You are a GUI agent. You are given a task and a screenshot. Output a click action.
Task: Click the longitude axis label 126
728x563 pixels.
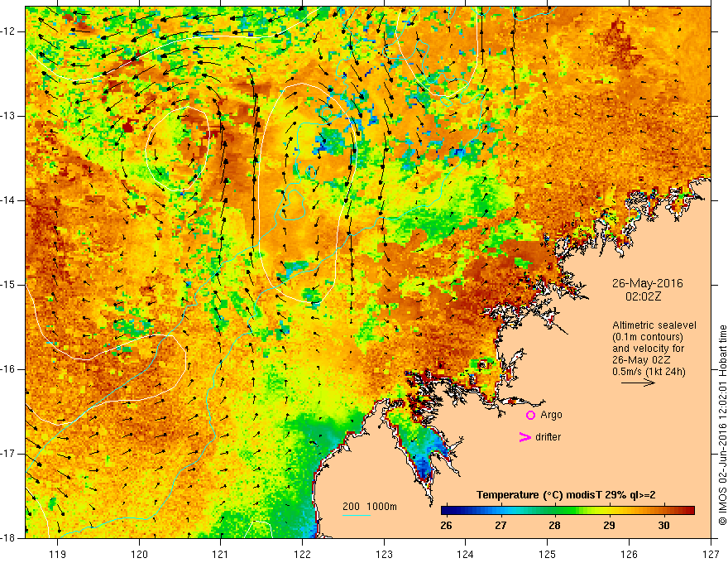(629, 554)
